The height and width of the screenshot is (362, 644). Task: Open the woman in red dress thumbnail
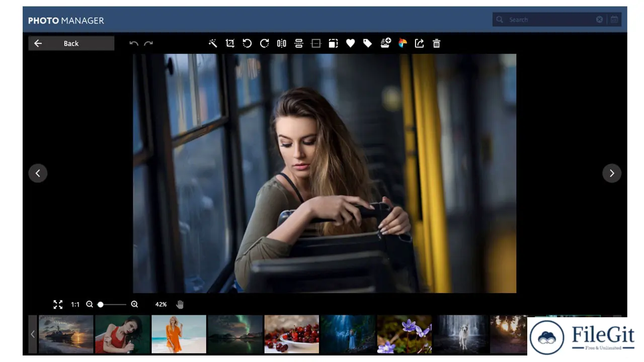pos(122,334)
